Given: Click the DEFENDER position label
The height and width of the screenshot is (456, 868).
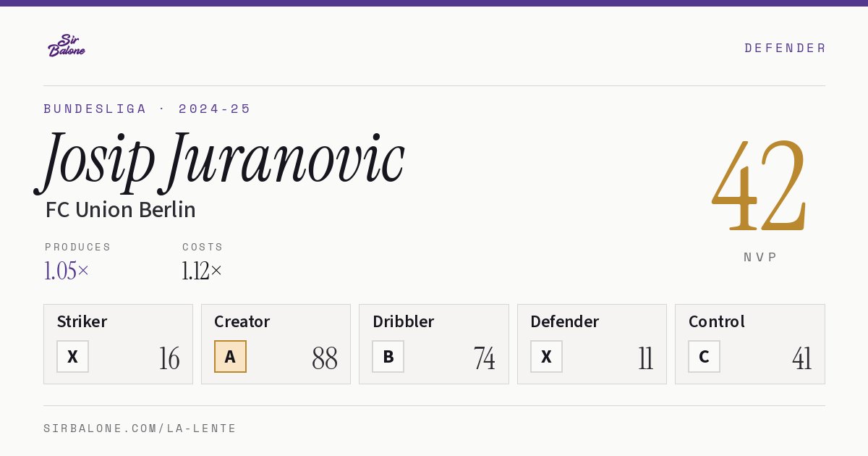Looking at the screenshot, I should [x=785, y=48].
